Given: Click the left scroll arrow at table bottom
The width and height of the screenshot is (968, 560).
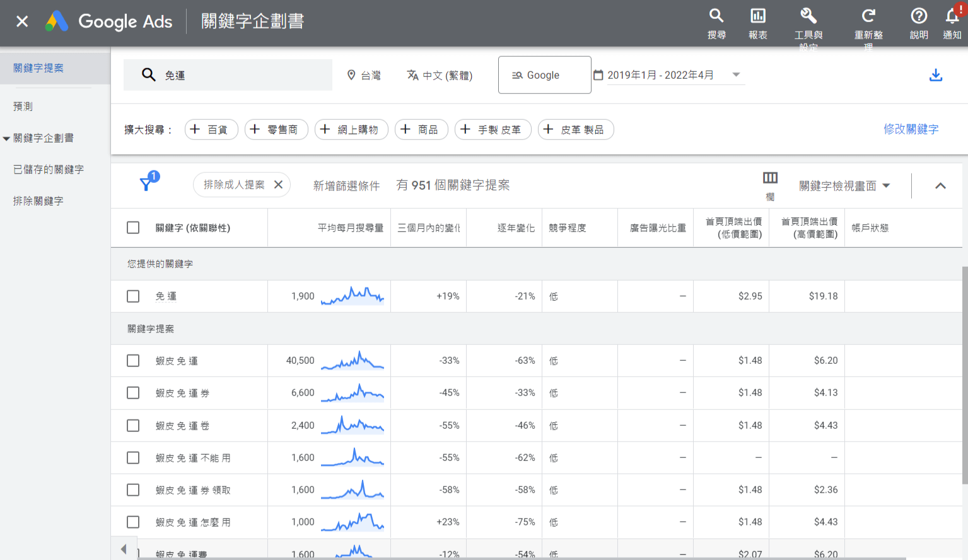Looking at the screenshot, I should tap(124, 549).
